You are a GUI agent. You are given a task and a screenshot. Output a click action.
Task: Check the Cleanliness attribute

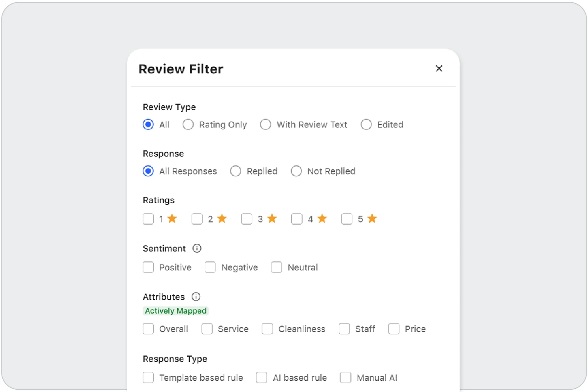pyautogui.click(x=268, y=329)
